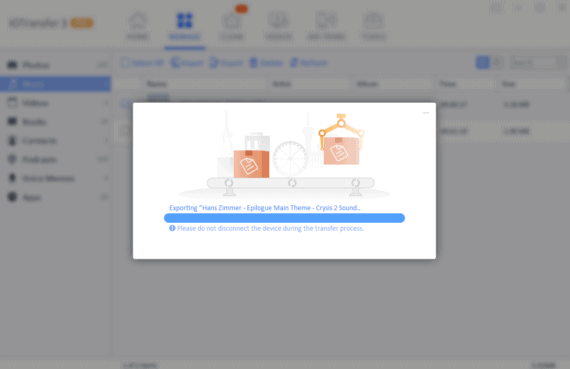Select Voice Memos in the sidebar
Viewport: 570px width, 369px height.
coord(56,178)
